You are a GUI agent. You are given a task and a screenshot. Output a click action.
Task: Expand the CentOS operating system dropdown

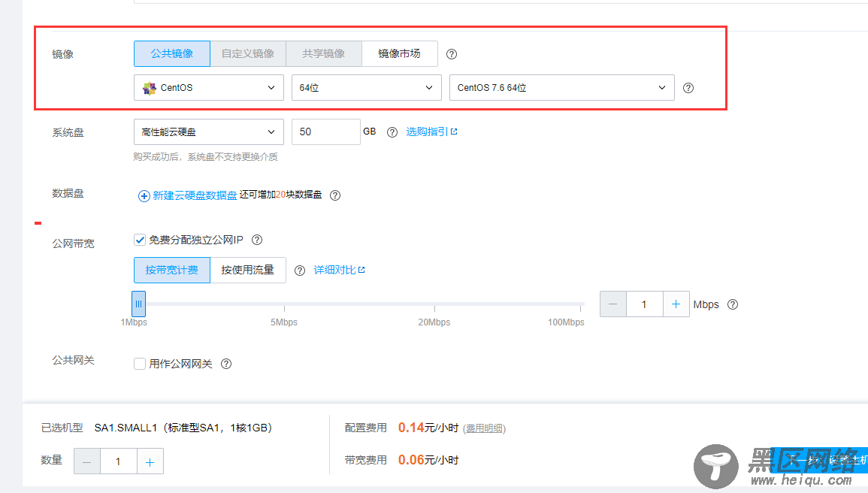[x=209, y=87]
